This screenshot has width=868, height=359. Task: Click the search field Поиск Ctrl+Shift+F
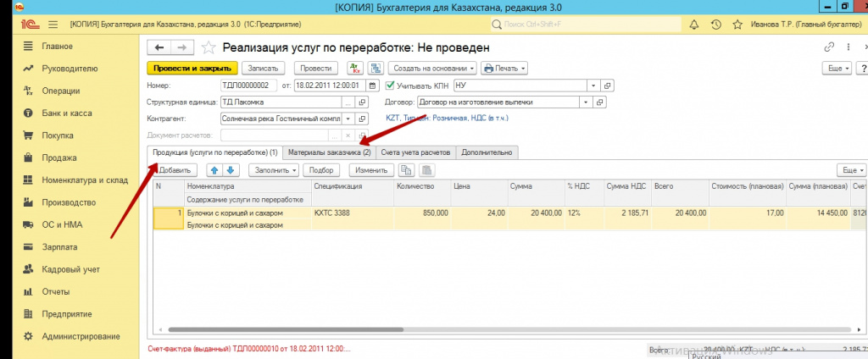tap(586, 25)
